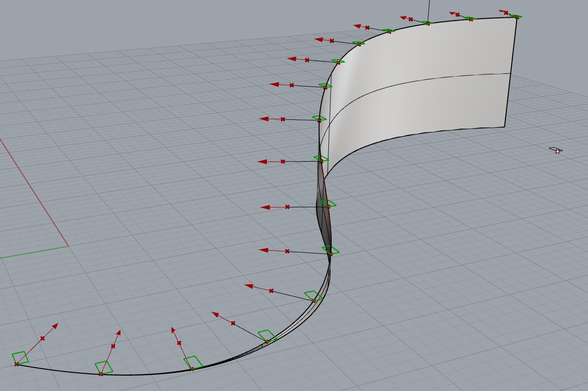Click the red x marker on the first vector

click(x=42, y=339)
